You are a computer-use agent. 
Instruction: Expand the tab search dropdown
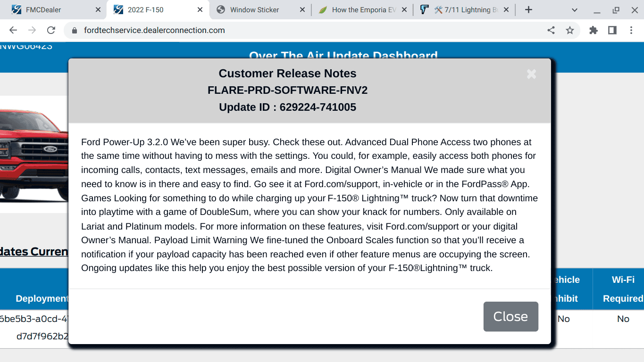(x=574, y=10)
